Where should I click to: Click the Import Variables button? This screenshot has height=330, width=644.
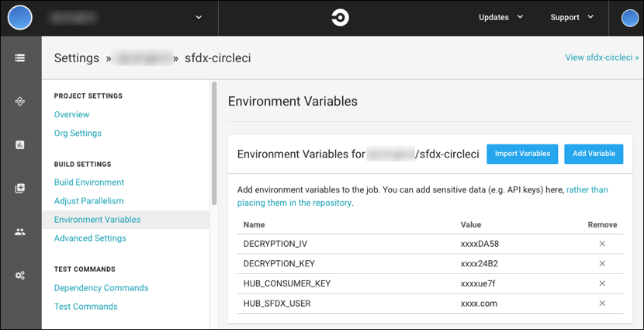click(522, 154)
